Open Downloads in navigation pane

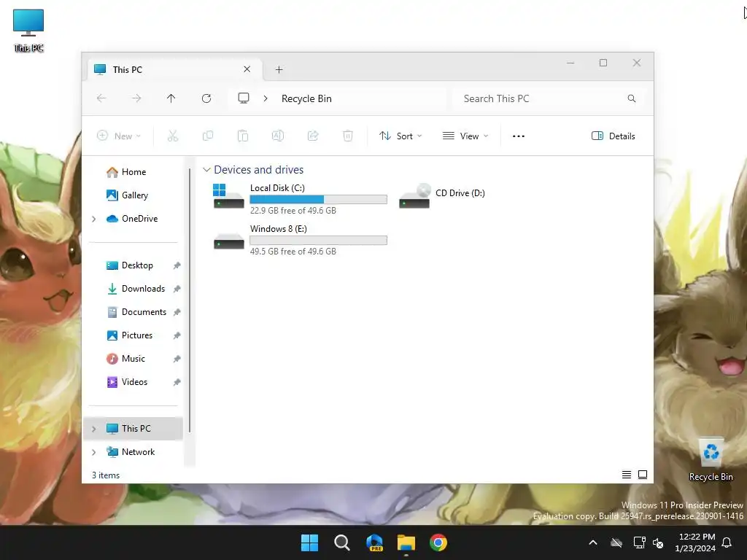[x=135, y=289]
